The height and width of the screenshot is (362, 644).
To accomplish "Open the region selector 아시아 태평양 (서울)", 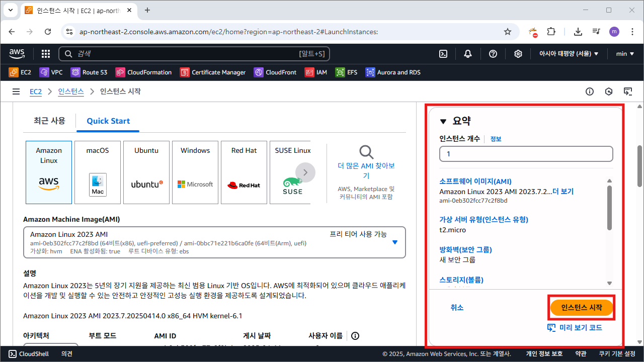I will [x=569, y=54].
